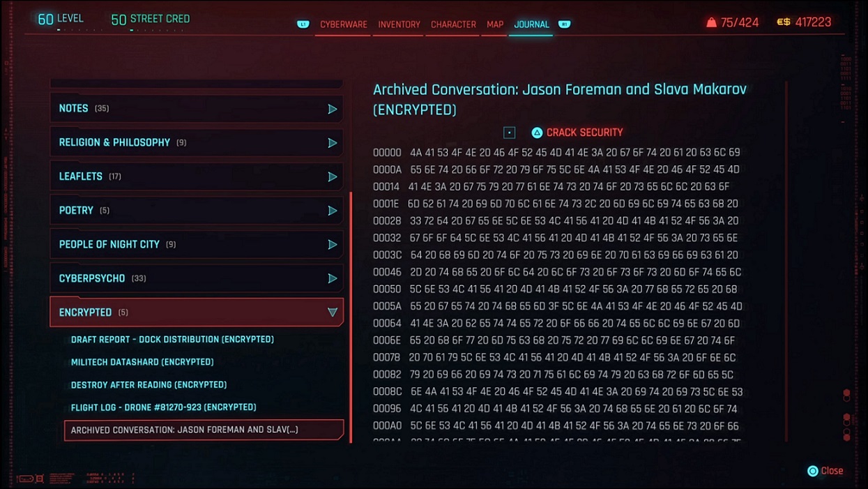Click the small square icon beside Crack Security
Viewport: 868px width, 489px height.
tap(510, 133)
